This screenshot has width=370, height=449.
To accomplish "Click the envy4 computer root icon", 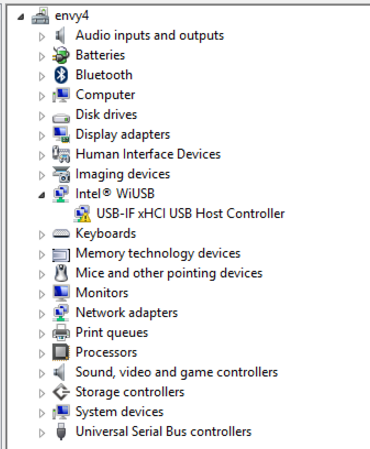I will coord(40,16).
